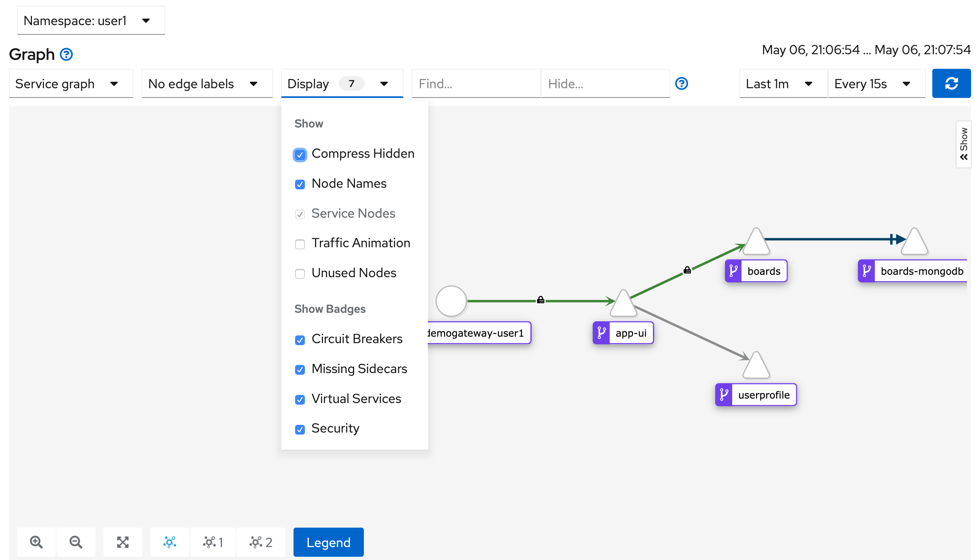980x560 pixels.
Task: Click the lock icon on gateway edge
Action: [541, 300]
